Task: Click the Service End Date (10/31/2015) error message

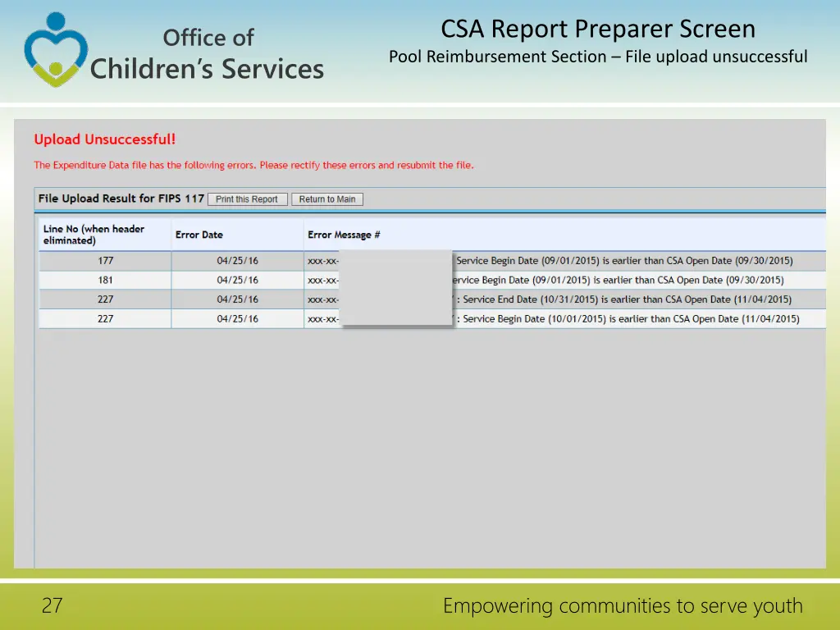Action: (x=627, y=299)
